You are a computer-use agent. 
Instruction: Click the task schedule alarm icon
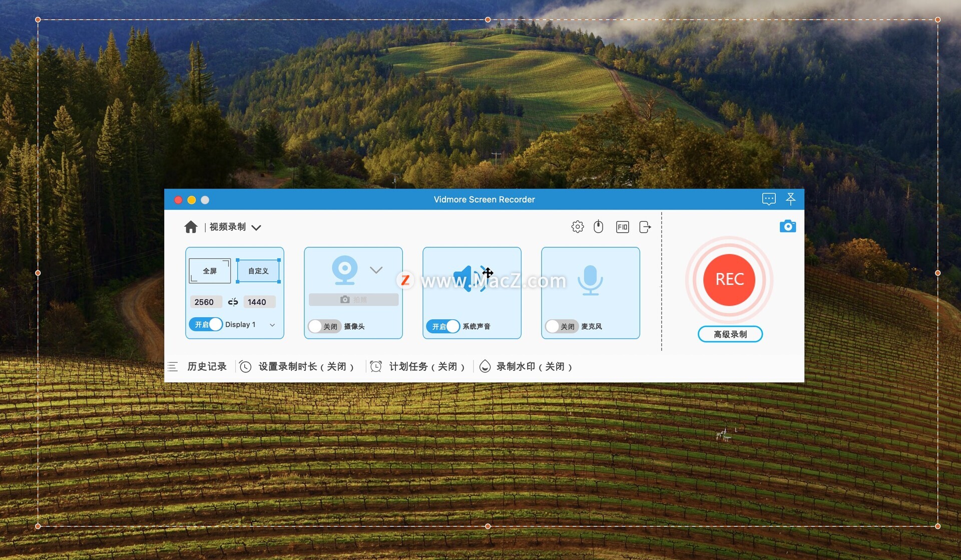coord(376,367)
